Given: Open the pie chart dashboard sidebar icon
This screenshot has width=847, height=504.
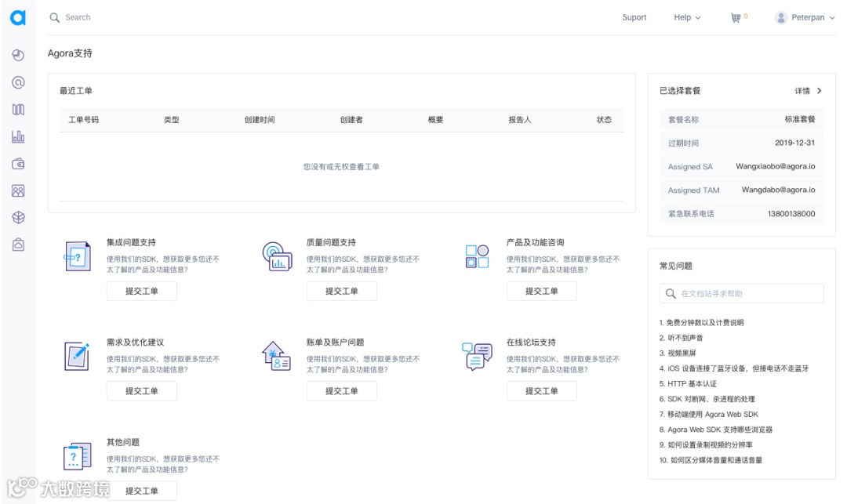Looking at the screenshot, I should pyautogui.click(x=18, y=55).
